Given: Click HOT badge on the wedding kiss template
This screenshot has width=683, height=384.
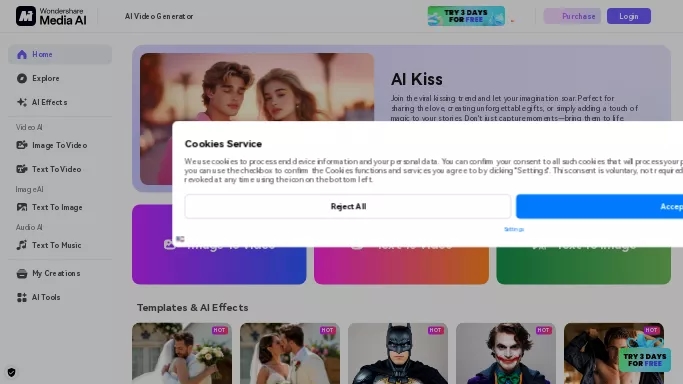Looking at the screenshot, I should click(327, 330).
